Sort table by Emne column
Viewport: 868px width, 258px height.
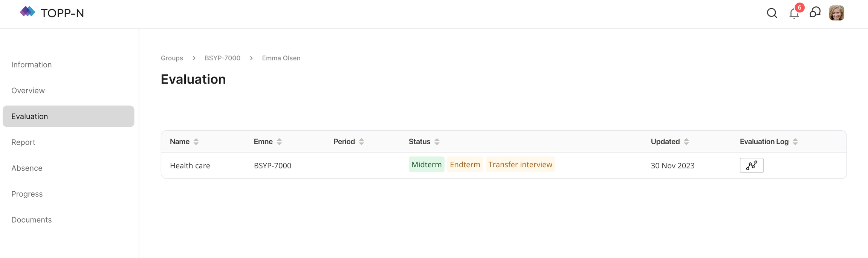(279, 142)
